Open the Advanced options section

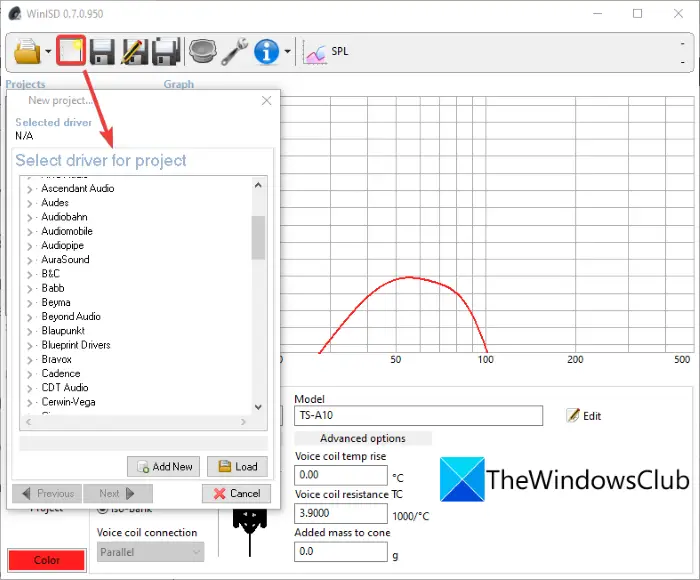pyautogui.click(x=362, y=438)
